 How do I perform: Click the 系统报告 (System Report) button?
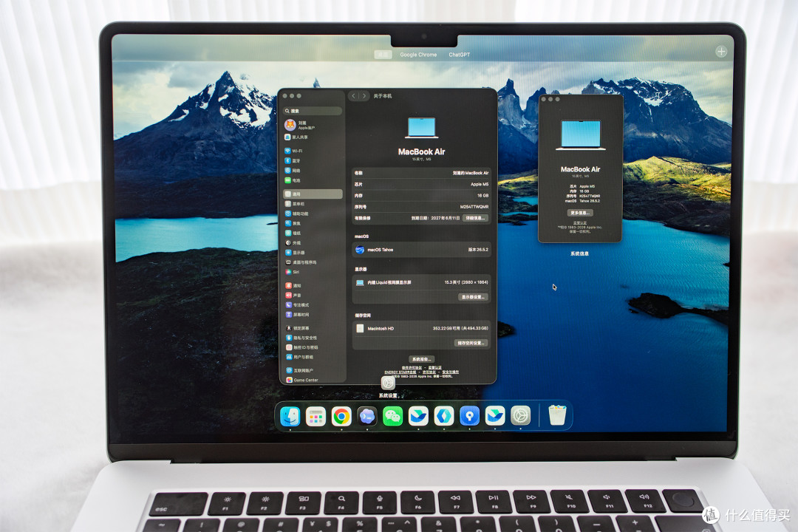tap(421, 359)
